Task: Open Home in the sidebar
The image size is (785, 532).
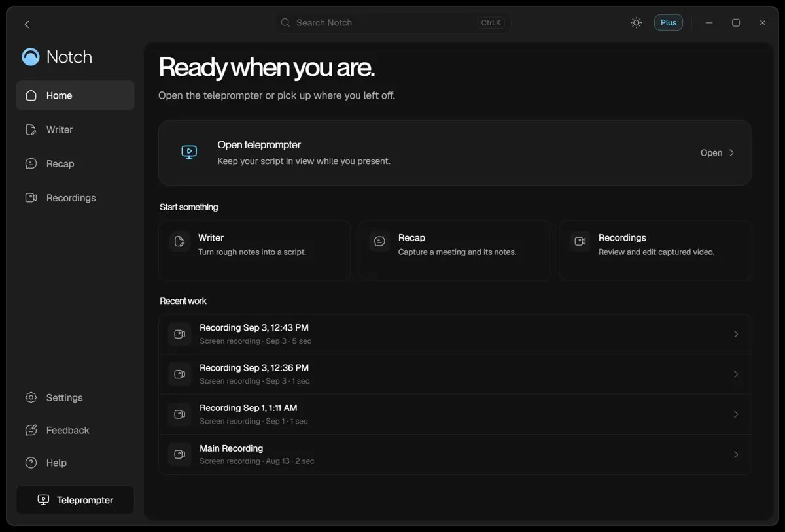Action: [x=75, y=95]
